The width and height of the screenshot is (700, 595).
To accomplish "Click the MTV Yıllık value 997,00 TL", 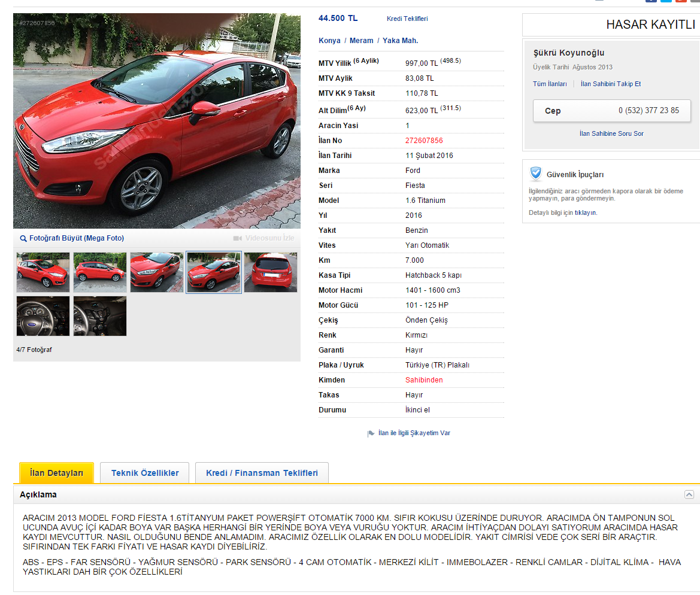I will pos(422,63).
